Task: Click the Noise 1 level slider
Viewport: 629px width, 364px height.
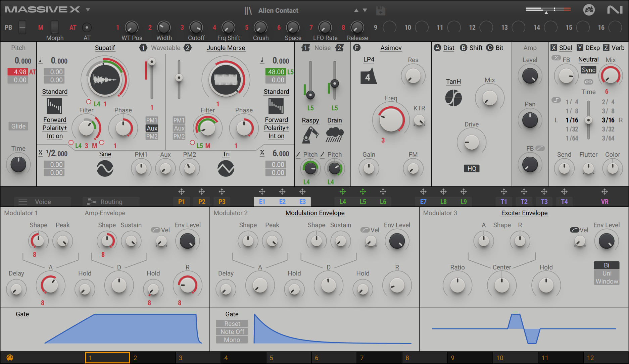Action: point(310,80)
